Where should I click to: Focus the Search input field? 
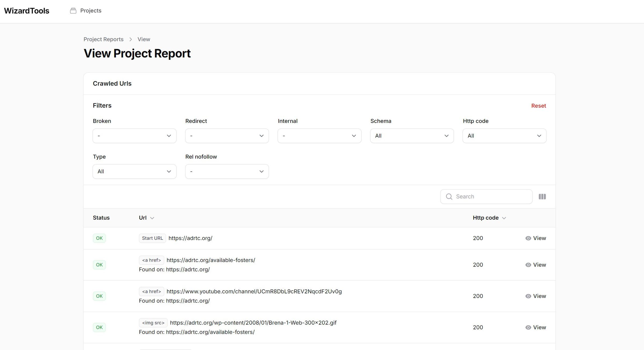tap(491, 197)
